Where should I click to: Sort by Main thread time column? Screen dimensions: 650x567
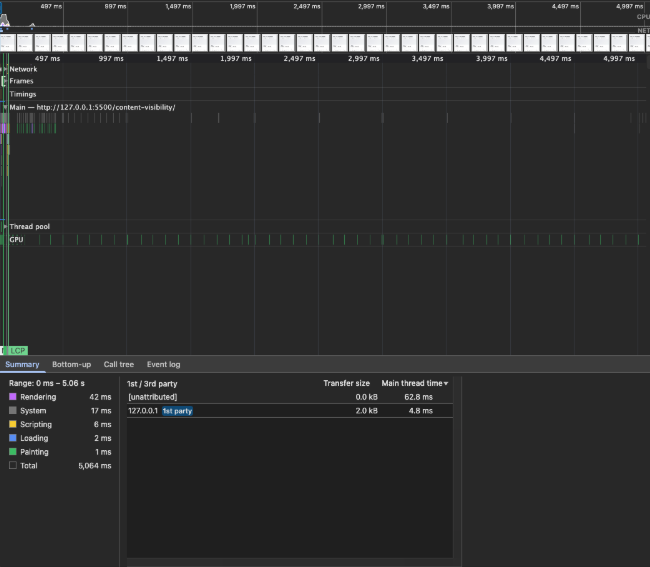tap(415, 383)
